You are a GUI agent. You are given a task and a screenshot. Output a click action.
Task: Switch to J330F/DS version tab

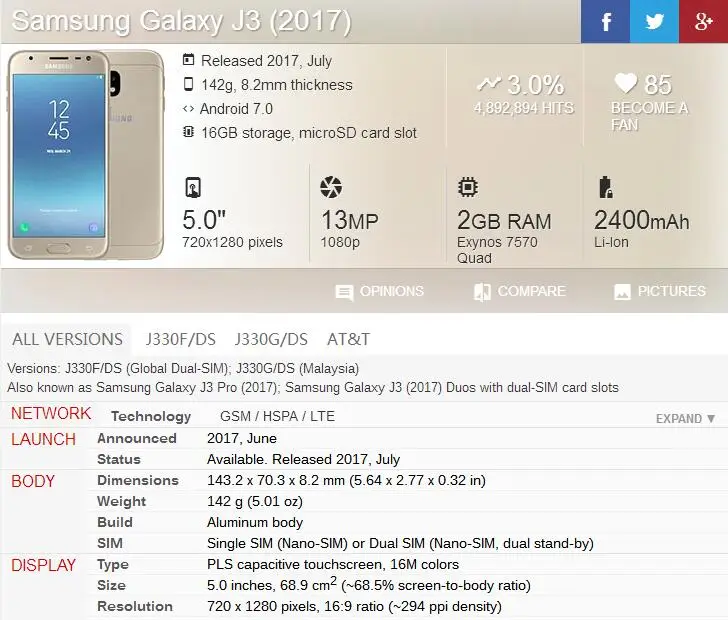click(x=181, y=339)
